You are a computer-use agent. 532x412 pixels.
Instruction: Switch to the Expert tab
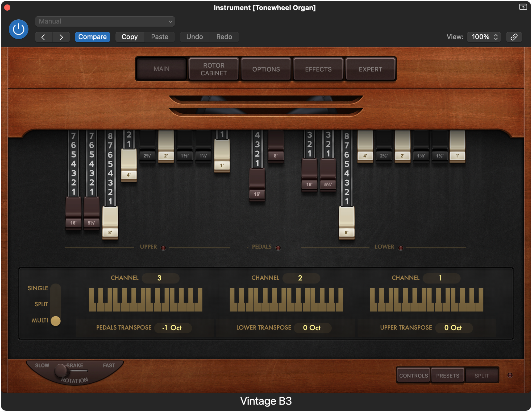[370, 69]
